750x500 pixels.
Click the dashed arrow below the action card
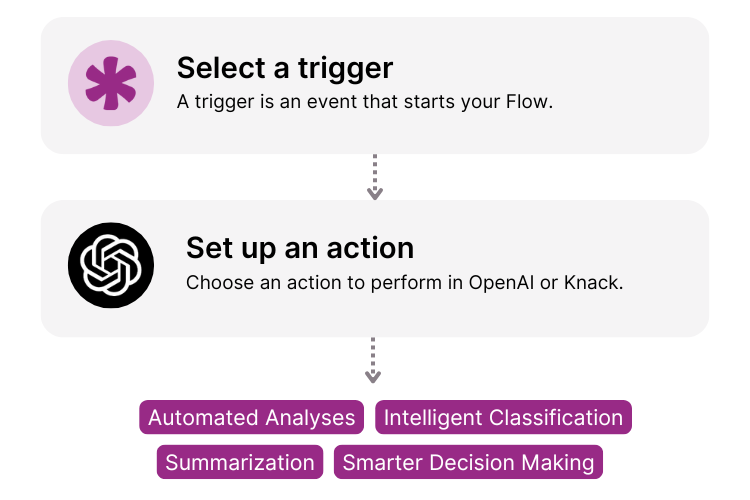[373, 360]
